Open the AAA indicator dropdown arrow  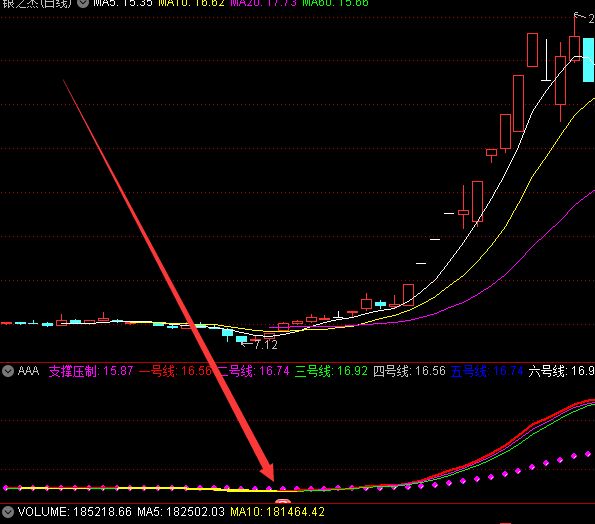pyautogui.click(x=8, y=371)
